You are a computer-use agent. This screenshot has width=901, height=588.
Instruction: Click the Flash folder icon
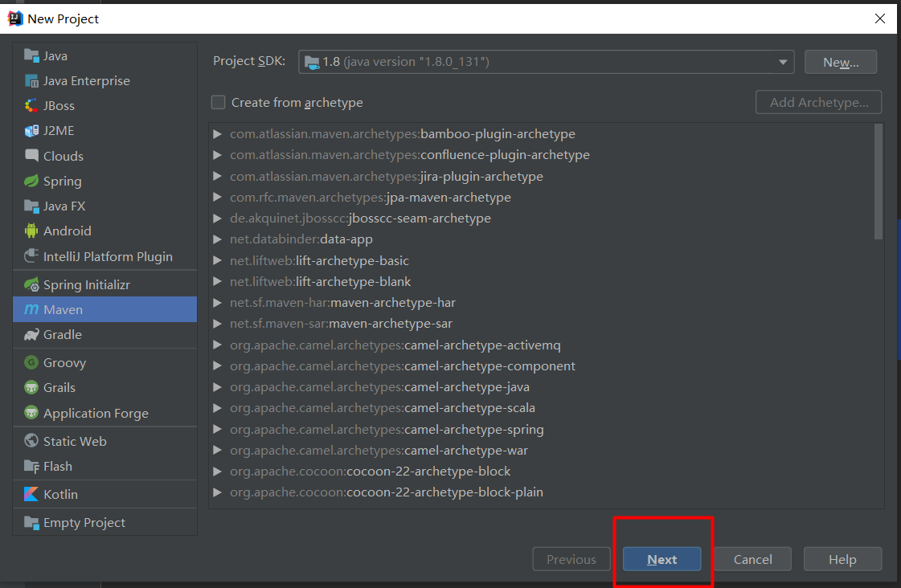coord(31,466)
